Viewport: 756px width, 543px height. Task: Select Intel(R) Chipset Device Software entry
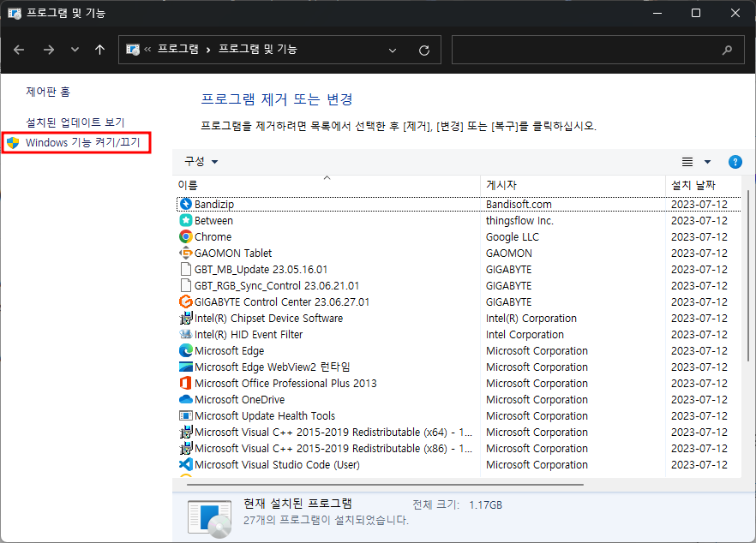[268, 318]
